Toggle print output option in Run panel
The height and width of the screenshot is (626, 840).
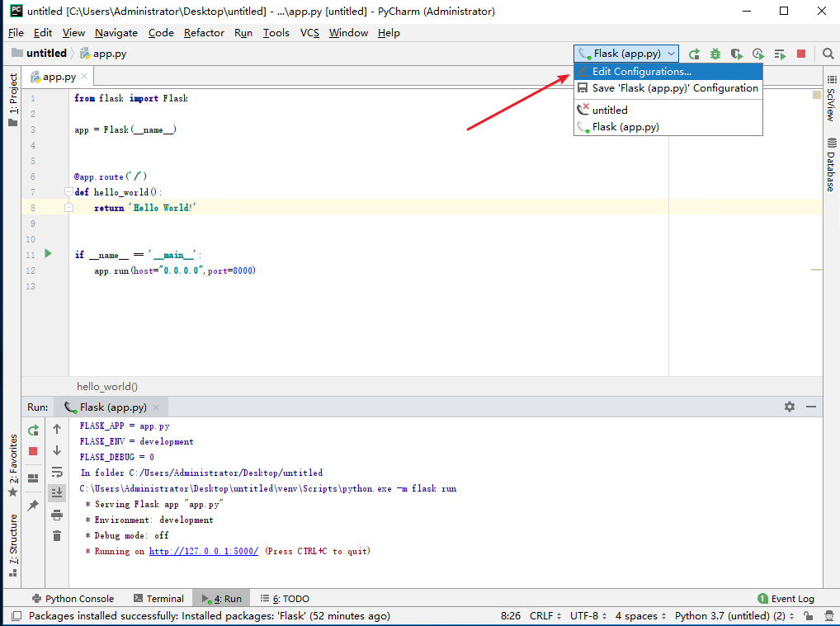[x=56, y=514]
